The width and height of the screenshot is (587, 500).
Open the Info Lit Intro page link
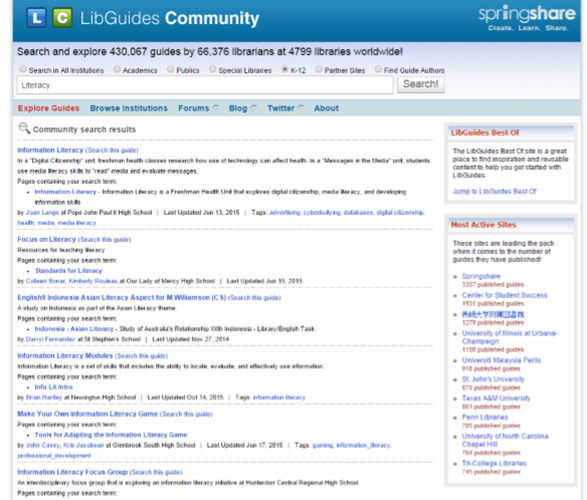point(54,387)
